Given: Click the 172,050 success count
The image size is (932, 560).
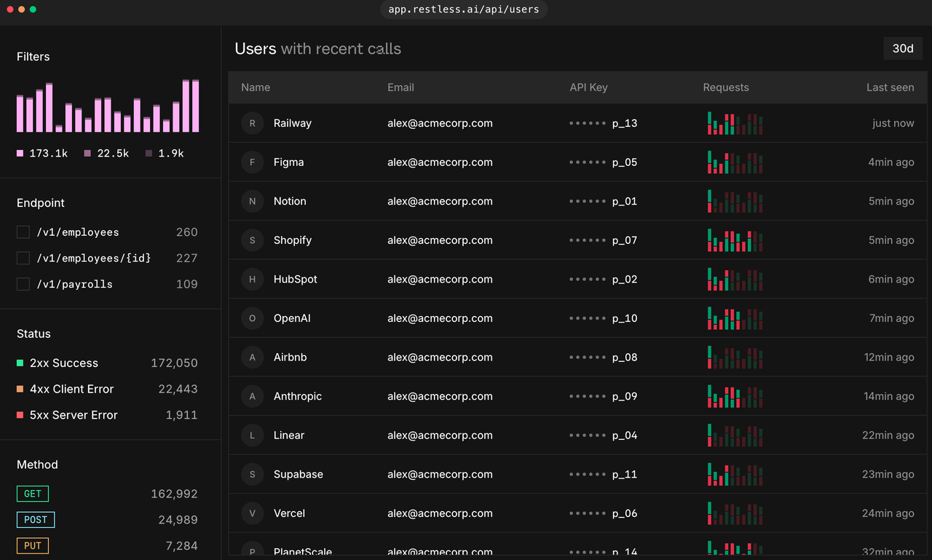Looking at the screenshot, I should (x=174, y=363).
